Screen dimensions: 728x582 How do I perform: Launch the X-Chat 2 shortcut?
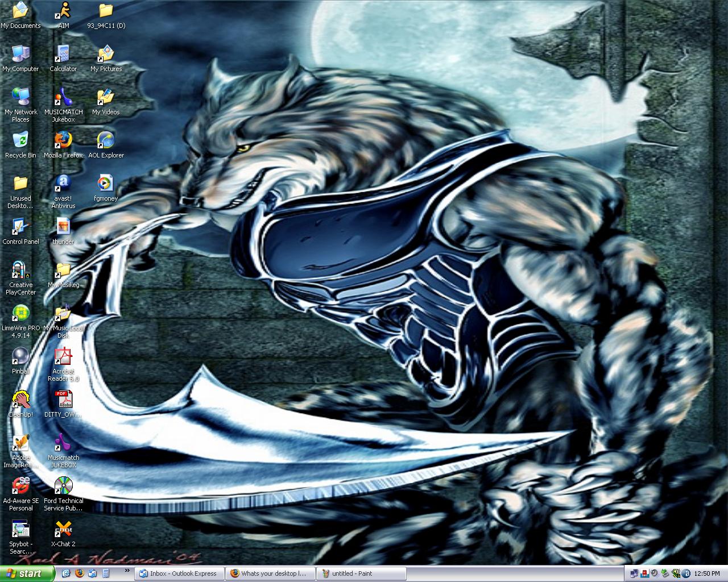[x=63, y=530]
